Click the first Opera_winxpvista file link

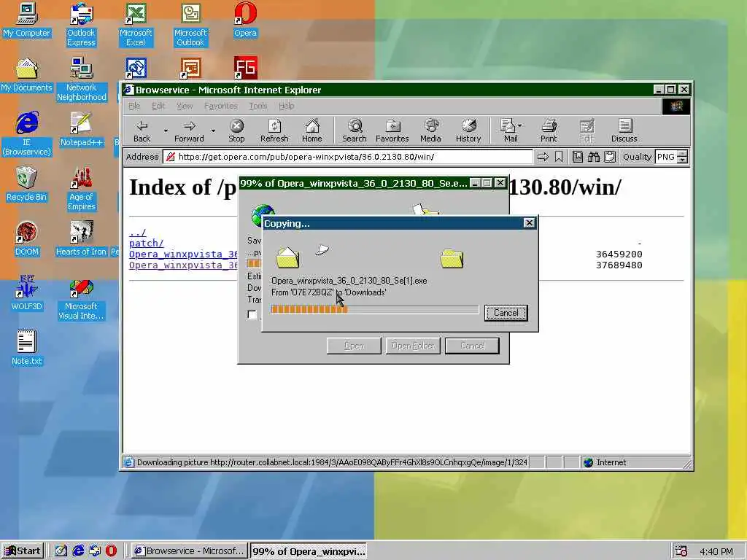point(183,254)
